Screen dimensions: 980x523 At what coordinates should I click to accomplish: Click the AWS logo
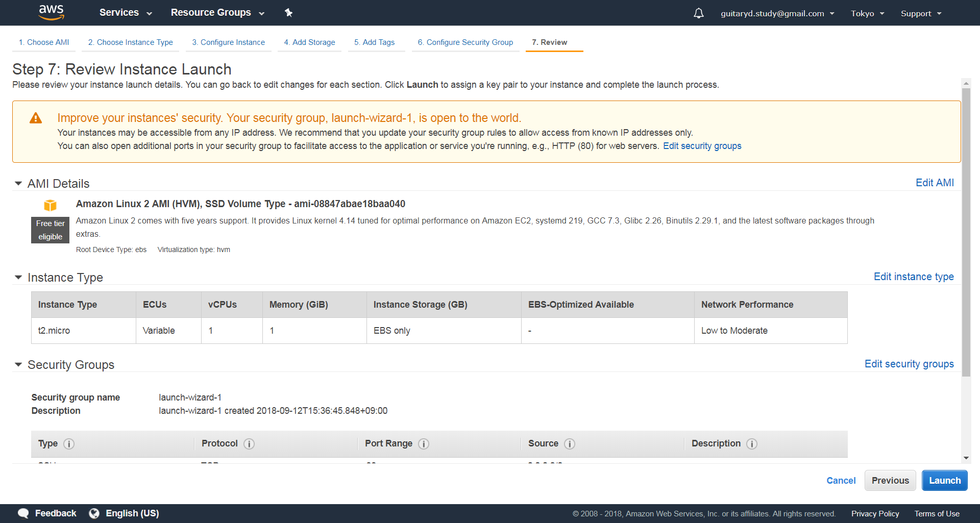tap(51, 12)
